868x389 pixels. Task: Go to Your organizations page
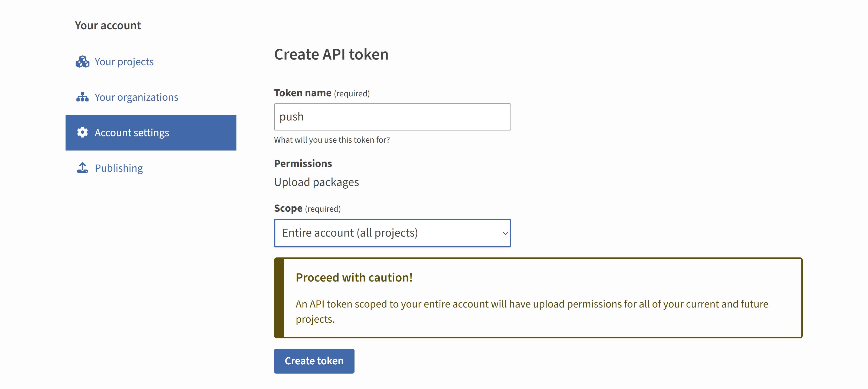coord(136,97)
